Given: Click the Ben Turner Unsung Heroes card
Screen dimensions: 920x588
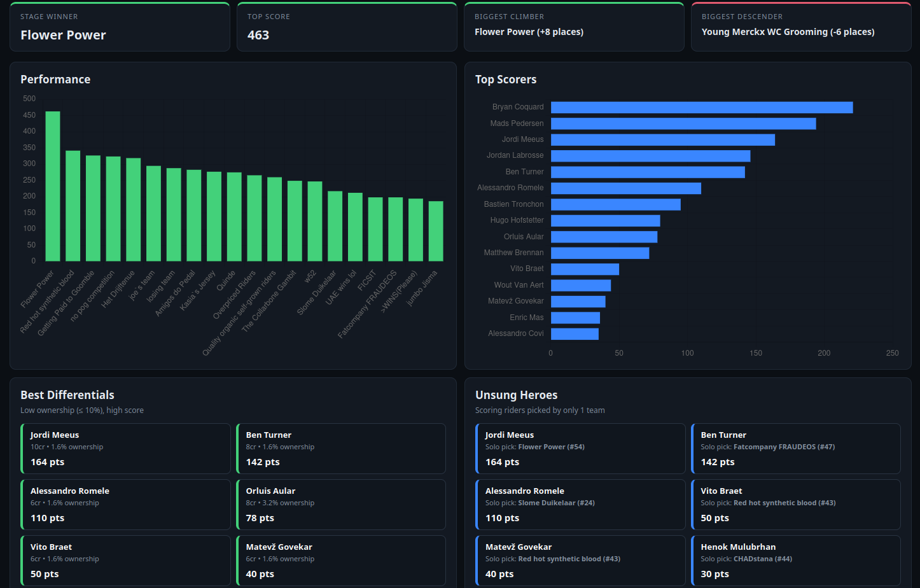Looking at the screenshot, I should point(796,449).
